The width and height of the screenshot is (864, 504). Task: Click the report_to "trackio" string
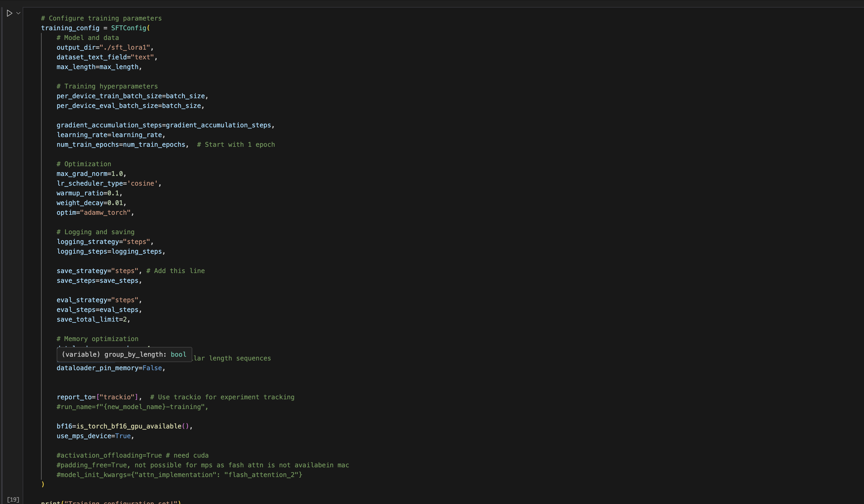(117, 397)
